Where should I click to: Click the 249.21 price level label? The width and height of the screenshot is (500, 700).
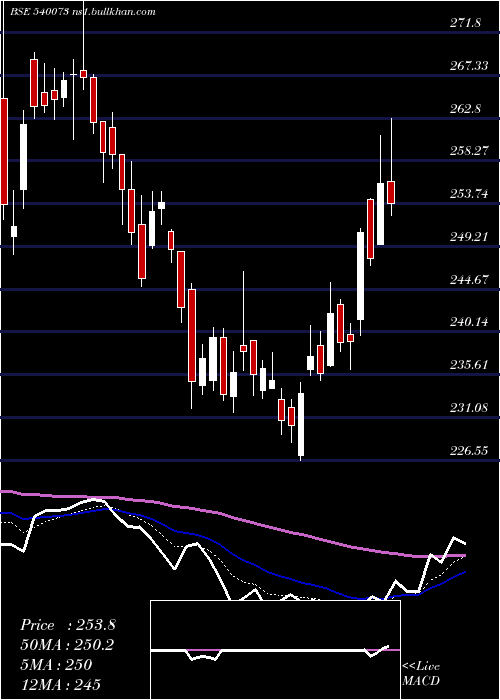click(x=468, y=236)
